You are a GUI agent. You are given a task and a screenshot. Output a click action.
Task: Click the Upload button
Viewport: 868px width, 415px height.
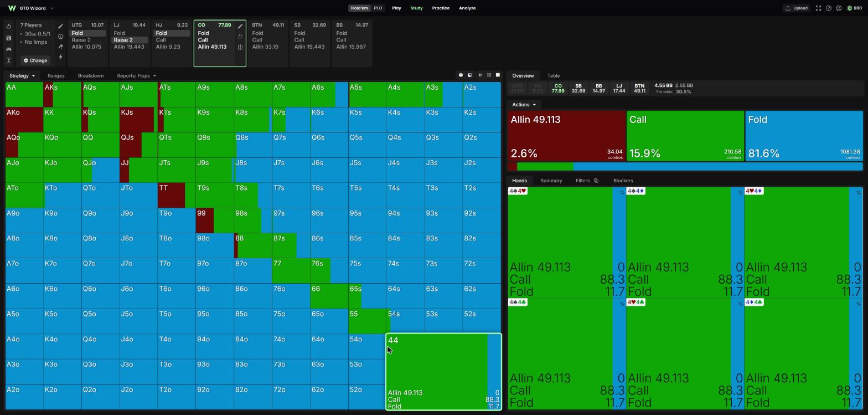tap(796, 8)
